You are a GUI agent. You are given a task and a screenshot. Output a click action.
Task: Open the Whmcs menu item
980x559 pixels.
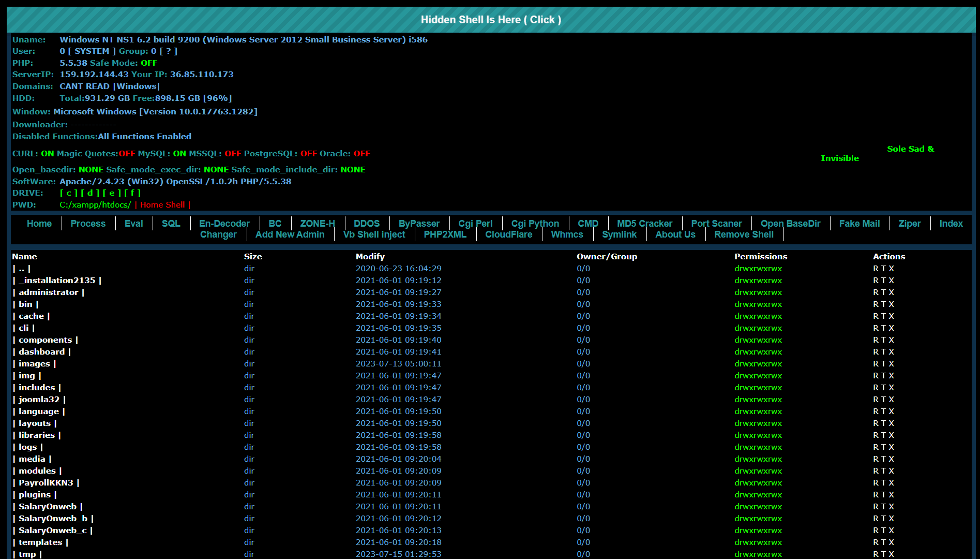567,234
